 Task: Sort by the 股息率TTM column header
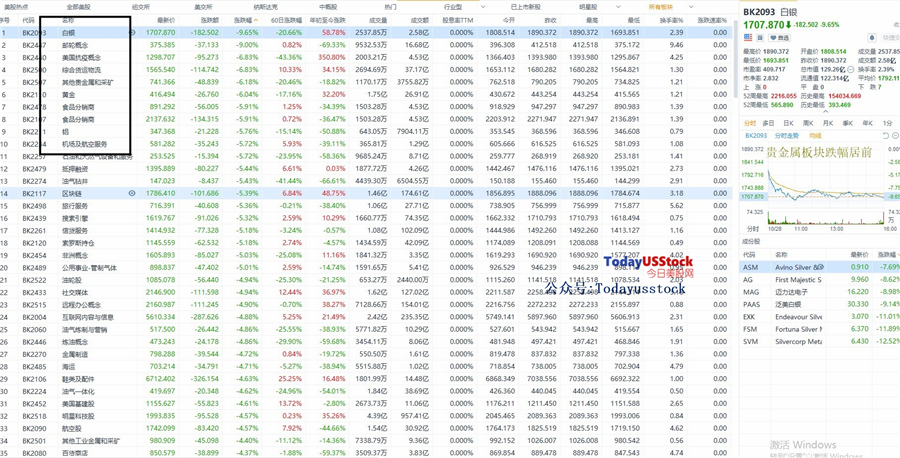click(x=458, y=20)
